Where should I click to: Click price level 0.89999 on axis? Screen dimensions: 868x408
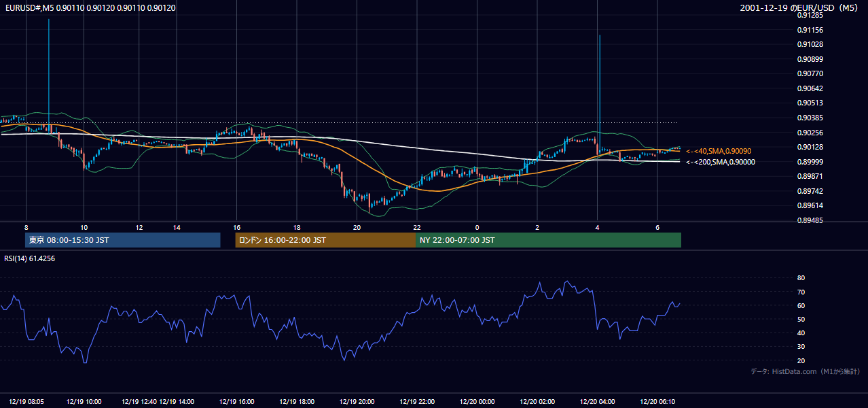pos(810,162)
